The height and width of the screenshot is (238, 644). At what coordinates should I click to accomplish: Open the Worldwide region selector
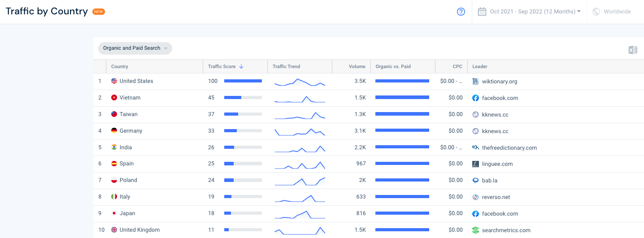pos(617,12)
